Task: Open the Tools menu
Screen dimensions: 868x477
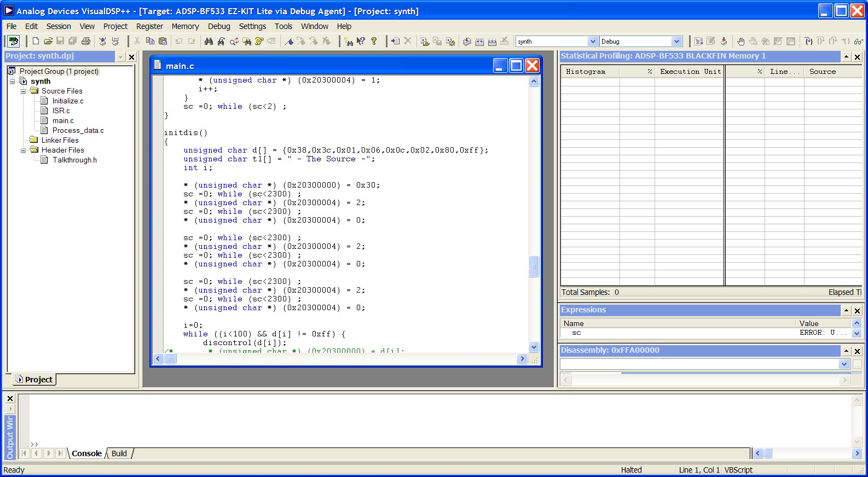Action: [283, 26]
